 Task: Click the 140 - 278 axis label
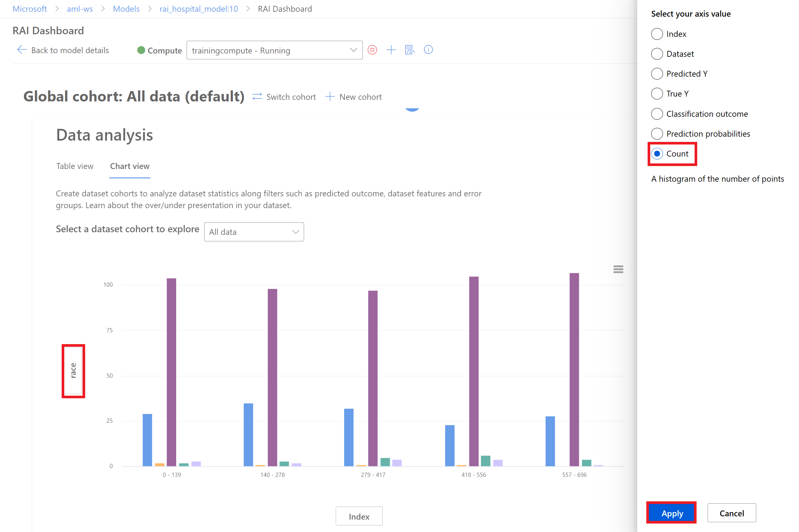tap(272, 475)
